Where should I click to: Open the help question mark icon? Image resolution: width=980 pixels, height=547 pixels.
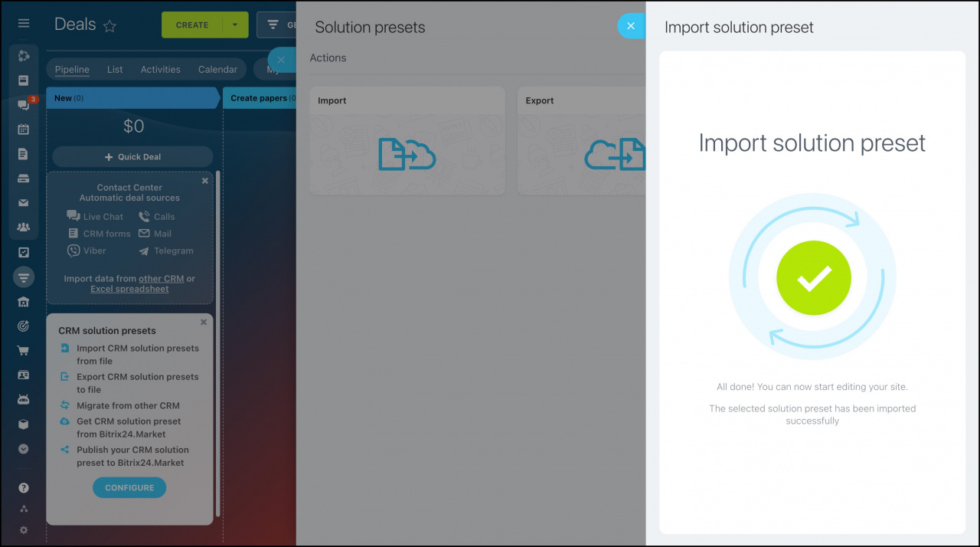pos(24,488)
